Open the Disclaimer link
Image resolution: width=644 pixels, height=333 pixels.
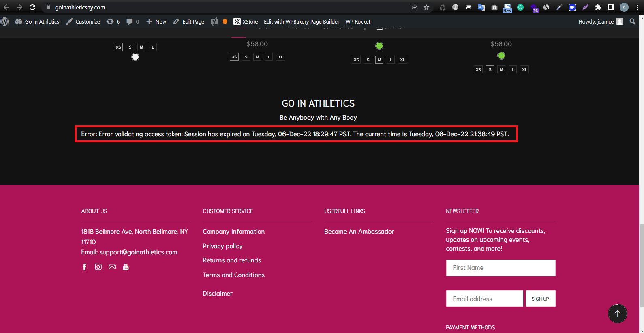[x=218, y=293]
